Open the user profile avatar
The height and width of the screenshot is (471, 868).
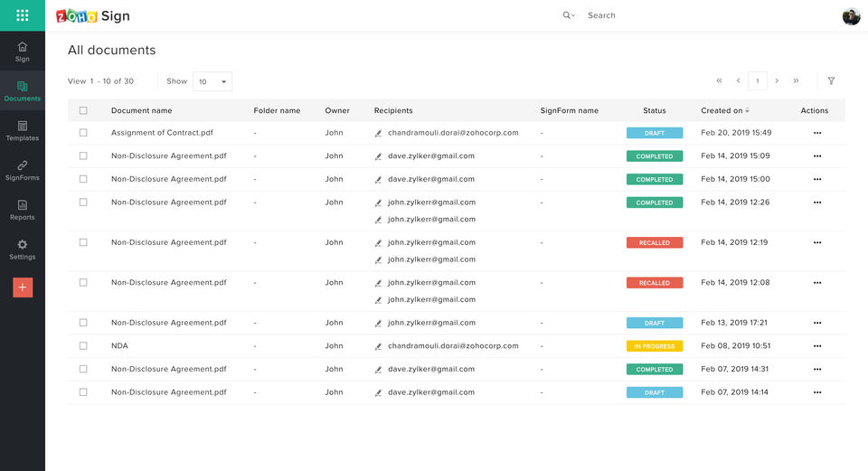pos(851,16)
